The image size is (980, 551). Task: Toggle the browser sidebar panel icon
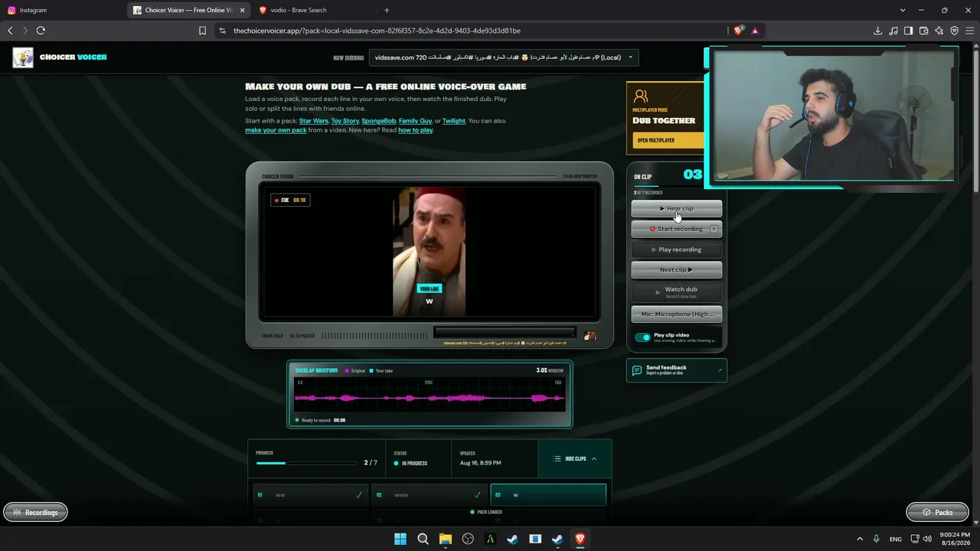point(908,31)
